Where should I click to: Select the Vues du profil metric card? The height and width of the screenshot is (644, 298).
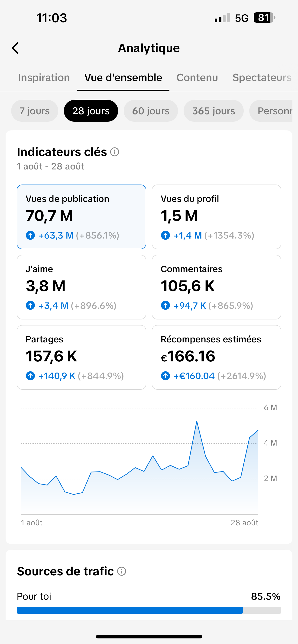pos(217,217)
